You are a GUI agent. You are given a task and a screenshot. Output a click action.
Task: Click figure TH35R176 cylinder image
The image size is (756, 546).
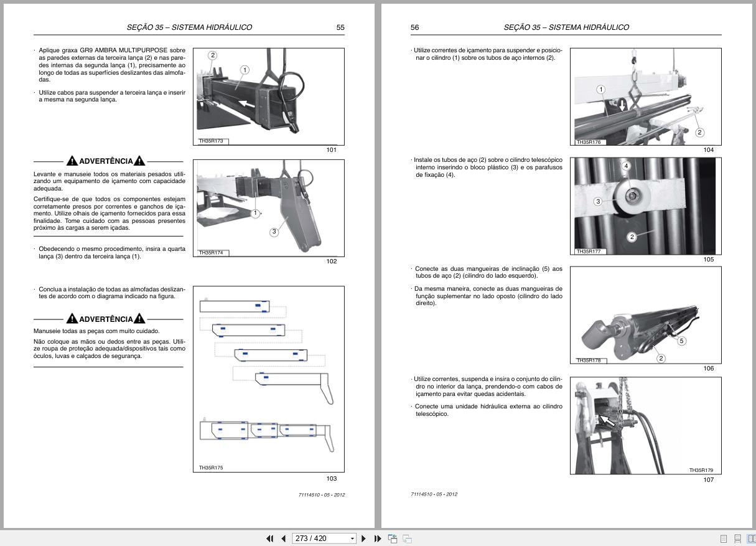click(646, 96)
